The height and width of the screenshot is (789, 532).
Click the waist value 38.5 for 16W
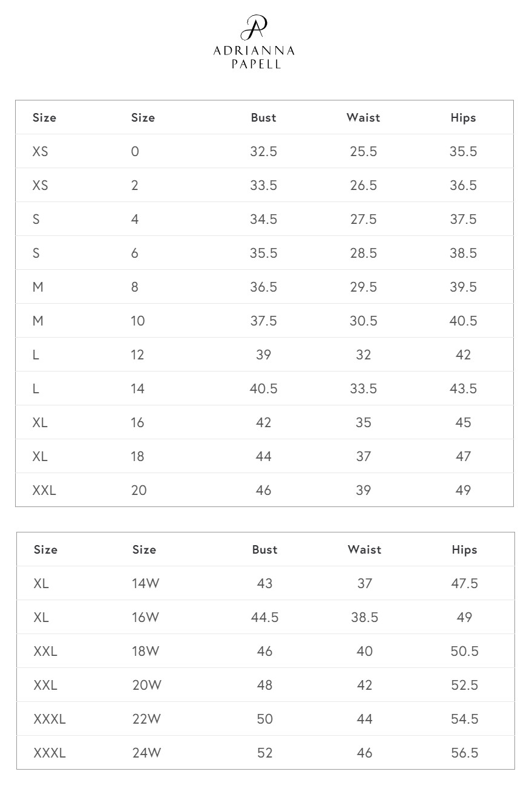(364, 618)
